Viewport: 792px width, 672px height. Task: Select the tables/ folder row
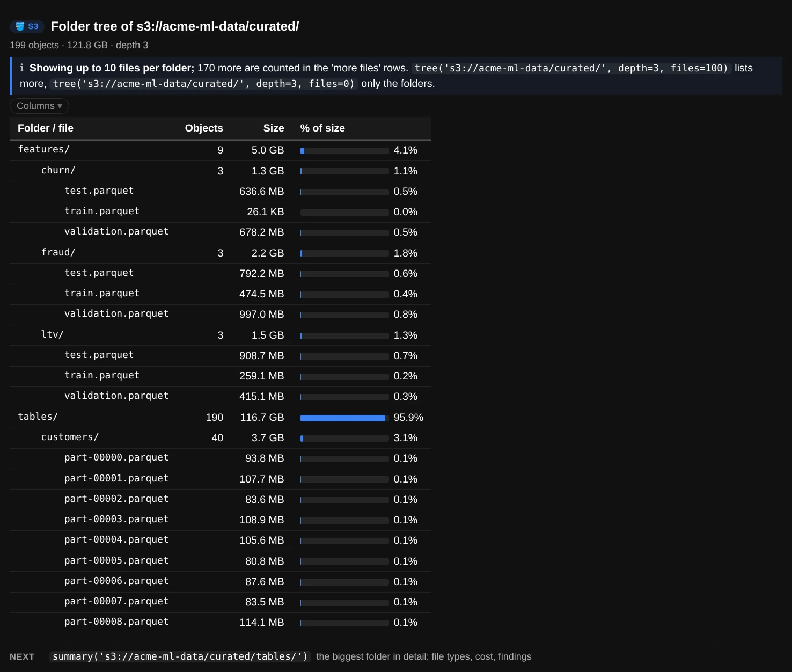click(221, 418)
